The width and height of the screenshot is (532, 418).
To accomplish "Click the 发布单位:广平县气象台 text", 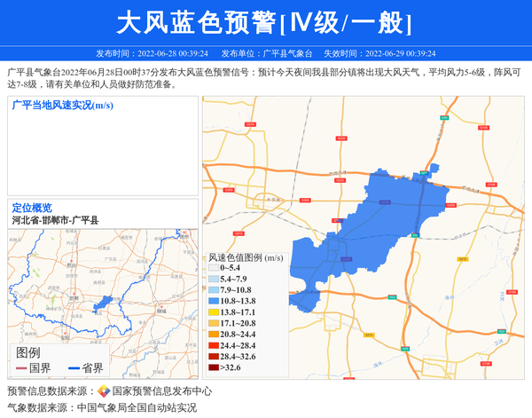I will pos(267,53).
